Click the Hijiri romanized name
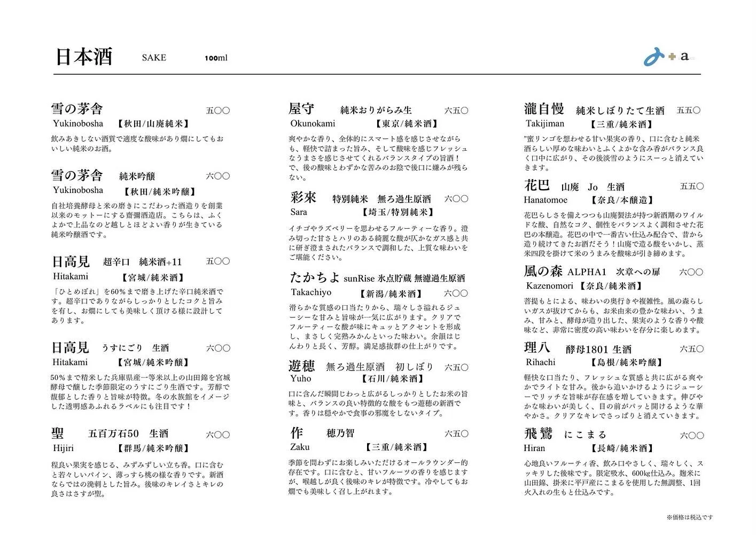 point(63,448)
